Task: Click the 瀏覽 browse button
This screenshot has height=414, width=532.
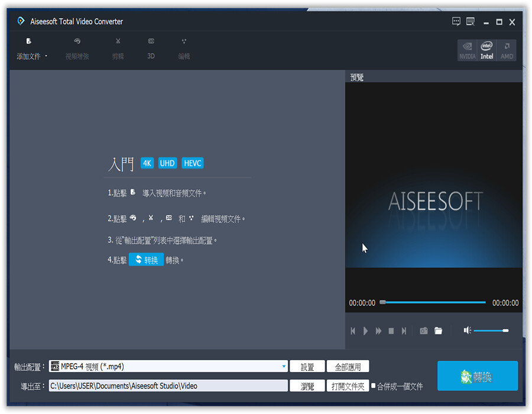Action: point(307,386)
